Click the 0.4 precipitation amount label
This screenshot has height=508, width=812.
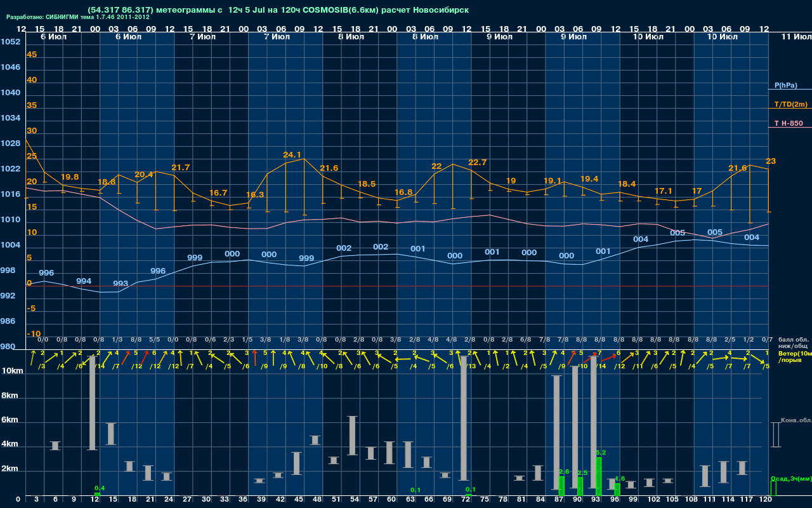99,488
